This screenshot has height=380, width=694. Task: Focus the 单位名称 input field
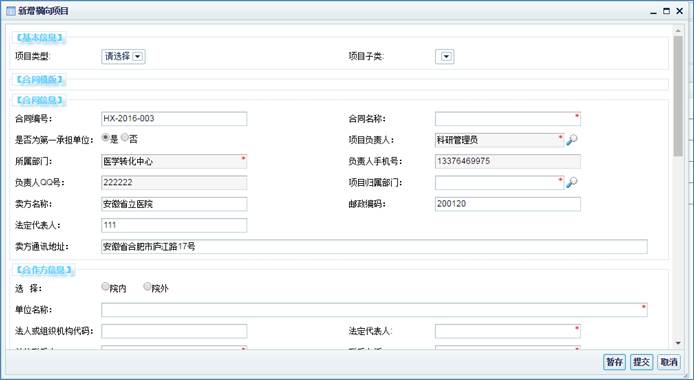pyautogui.click(x=374, y=310)
